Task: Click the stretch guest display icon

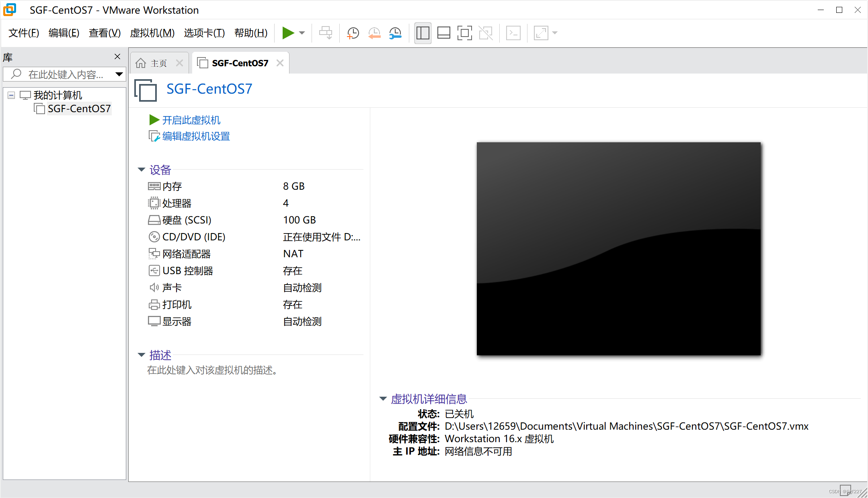Action: tap(541, 33)
